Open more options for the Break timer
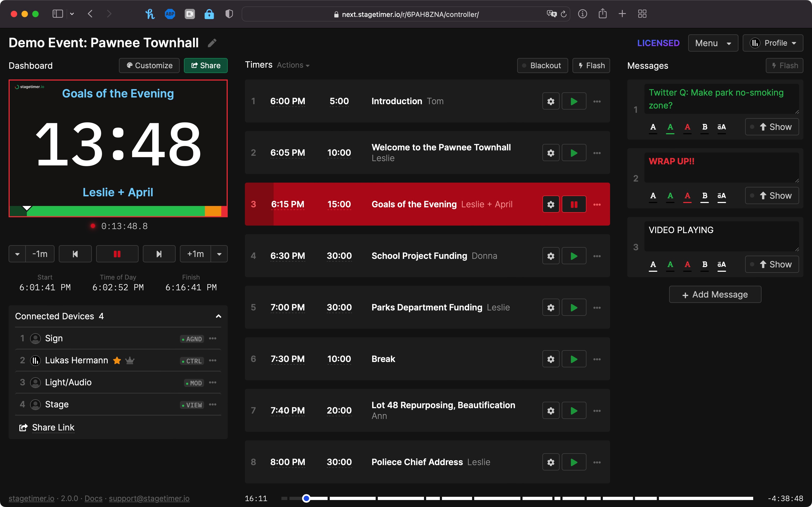This screenshot has height=507, width=812. point(597,359)
